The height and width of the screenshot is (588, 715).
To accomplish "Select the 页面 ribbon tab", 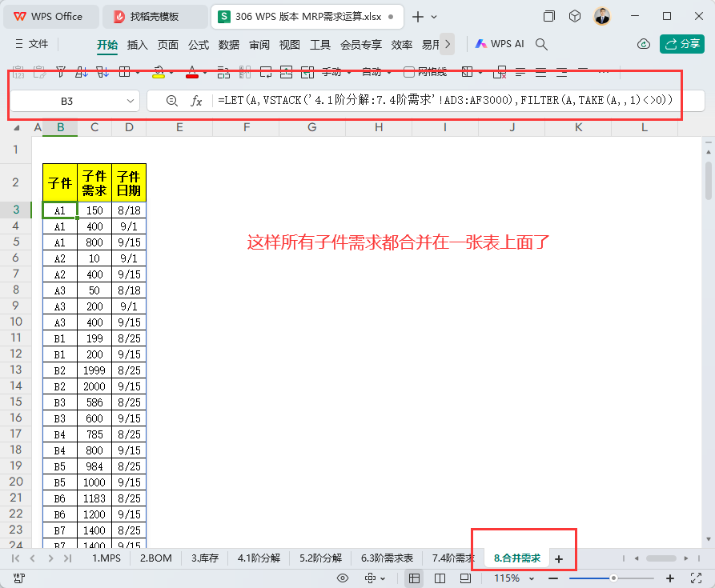I will (168, 45).
